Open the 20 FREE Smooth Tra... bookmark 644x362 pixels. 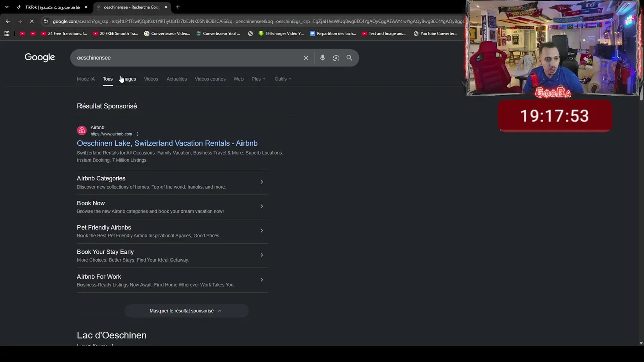click(115, 34)
